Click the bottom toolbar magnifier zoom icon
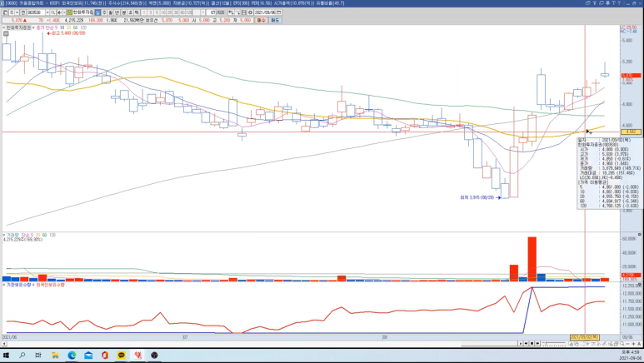644x363 pixels. pos(622,343)
